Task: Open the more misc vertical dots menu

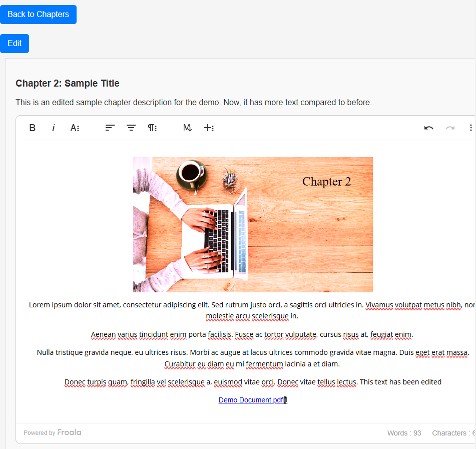Action: [470, 128]
